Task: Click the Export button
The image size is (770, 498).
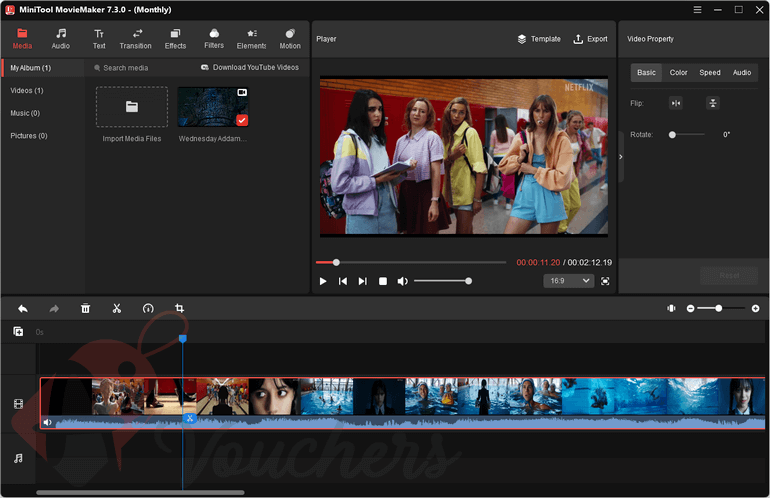Action: point(590,39)
